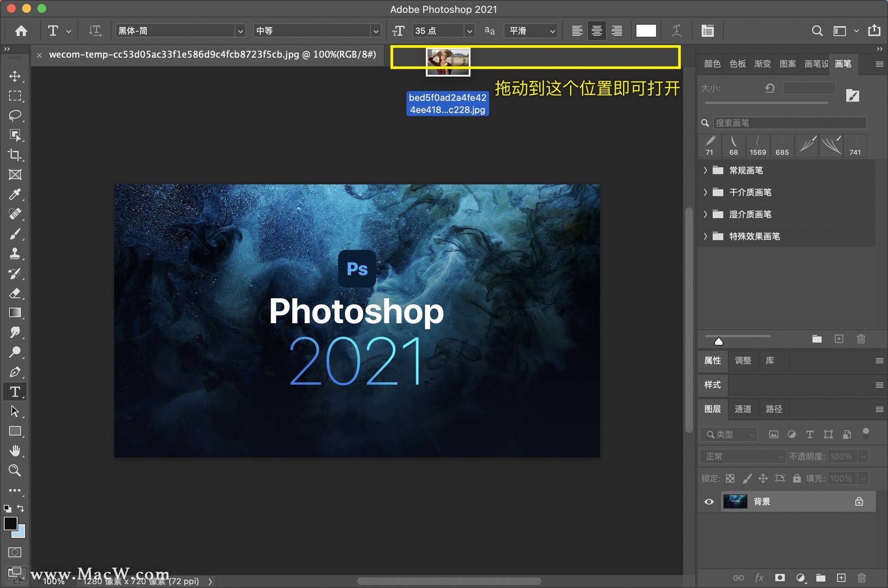Image resolution: width=888 pixels, height=588 pixels.
Task: Select the Eraser tool
Action: point(15,293)
